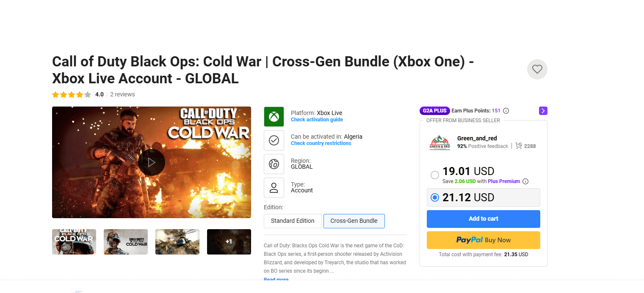The width and height of the screenshot is (644, 293).
Task: Open the Check activation guide link
Action: pyautogui.click(x=317, y=120)
